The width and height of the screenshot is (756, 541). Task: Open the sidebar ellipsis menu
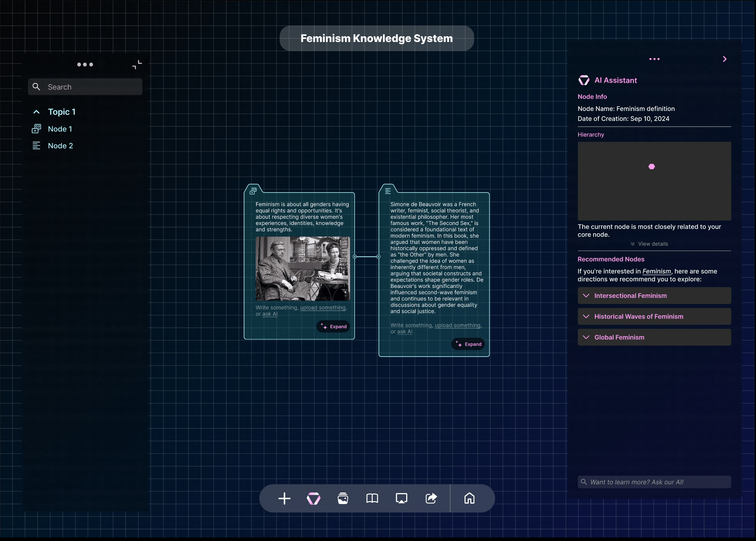click(85, 65)
